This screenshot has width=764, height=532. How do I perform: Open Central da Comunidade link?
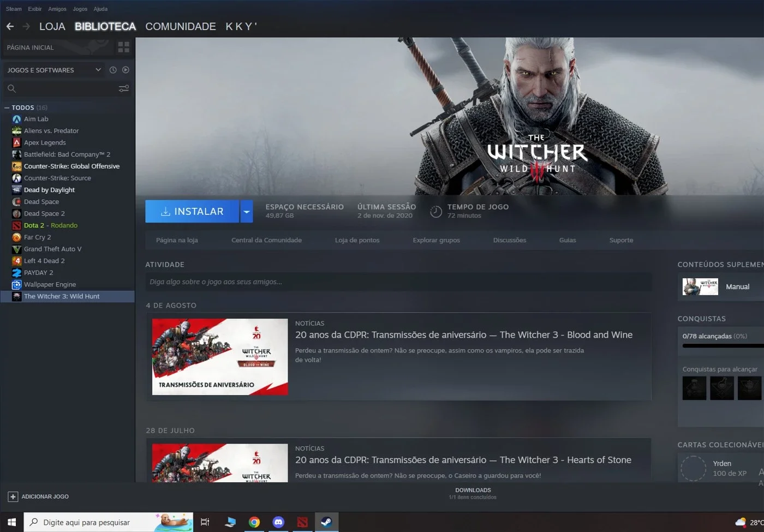click(x=266, y=240)
